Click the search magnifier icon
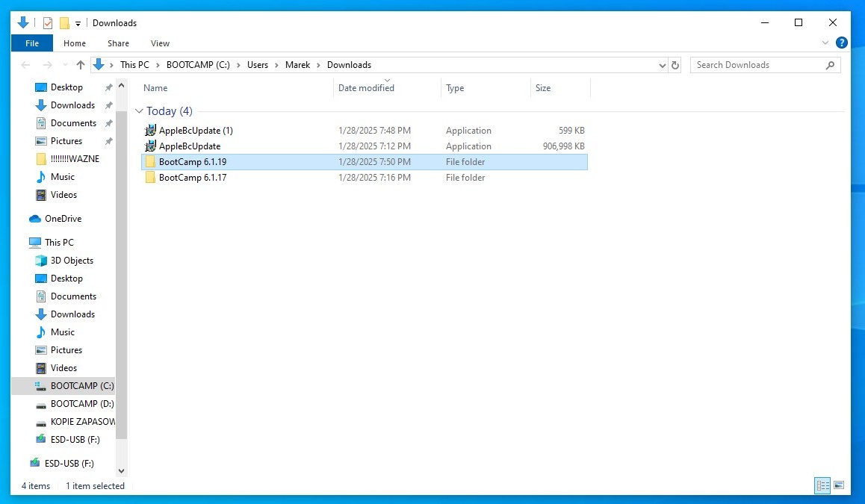Screen dimensions: 865x504 [x=830, y=65]
